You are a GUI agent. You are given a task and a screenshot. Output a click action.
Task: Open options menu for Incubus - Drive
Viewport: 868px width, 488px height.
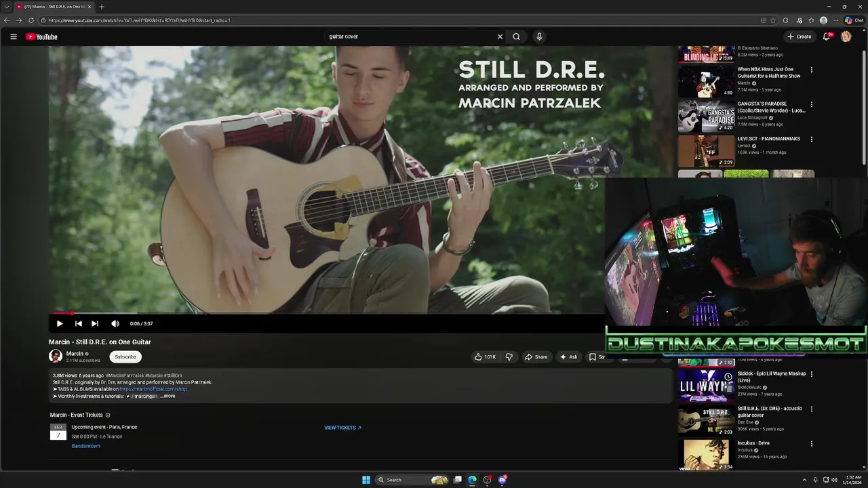pyautogui.click(x=812, y=444)
